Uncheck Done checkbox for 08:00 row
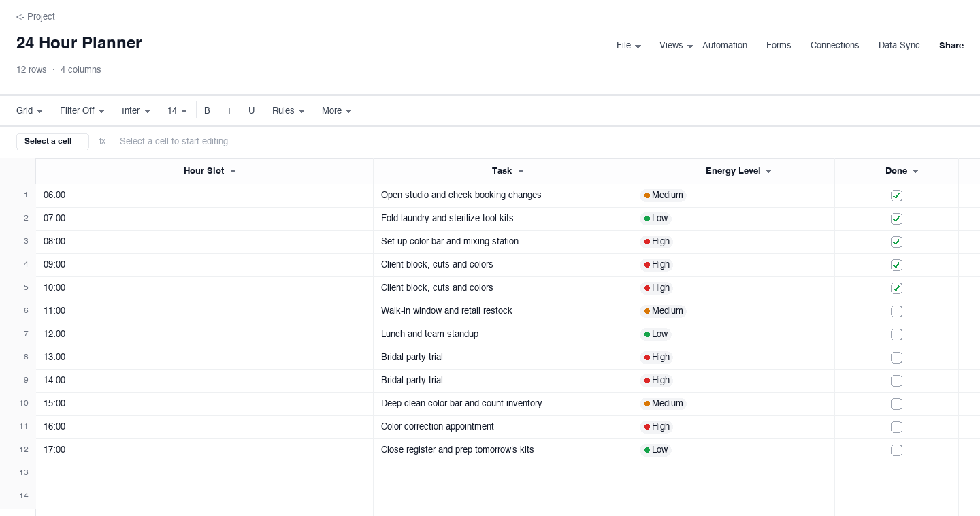980x516 pixels. click(x=896, y=242)
